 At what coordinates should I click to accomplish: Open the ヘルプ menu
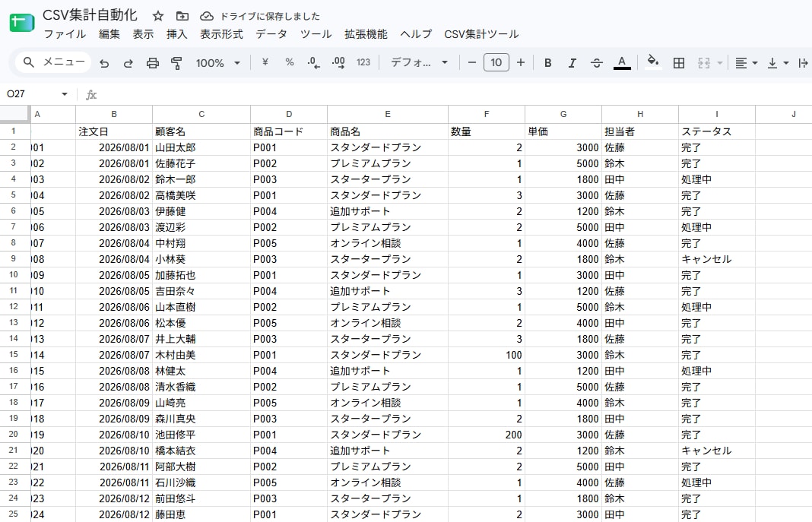pos(416,34)
